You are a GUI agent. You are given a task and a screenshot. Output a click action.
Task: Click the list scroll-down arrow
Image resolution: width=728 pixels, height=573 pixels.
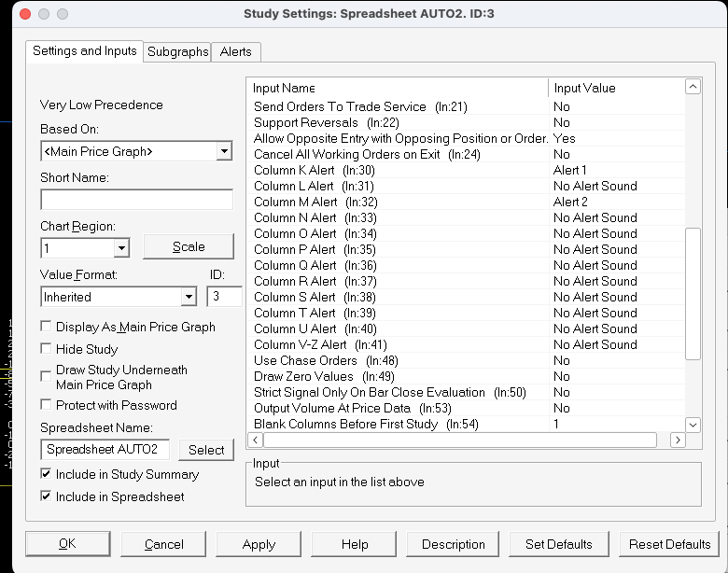(x=692, y=425)
